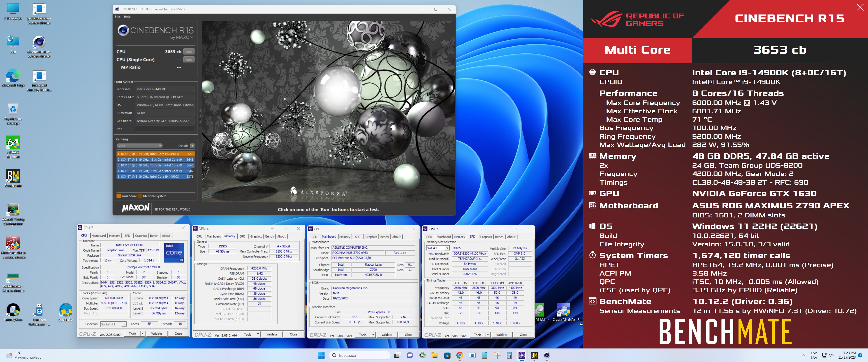868x362 pixels.
Task: Switch to Bench tab in CPU-Z CPU window
Action: point(154,236)
